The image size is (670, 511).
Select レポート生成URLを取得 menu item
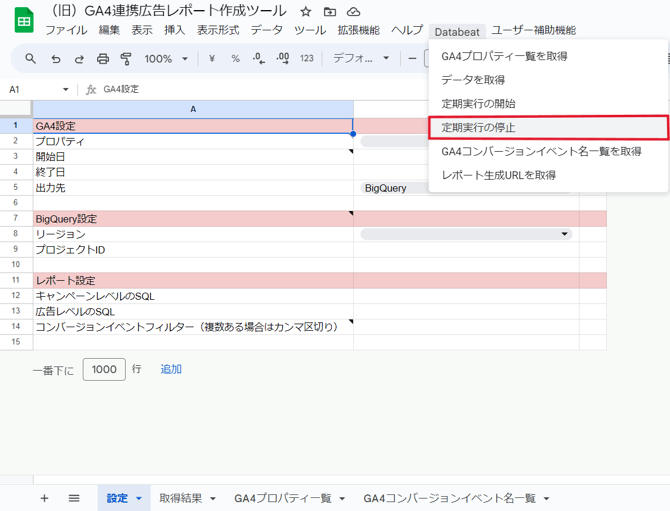[548, 175]
